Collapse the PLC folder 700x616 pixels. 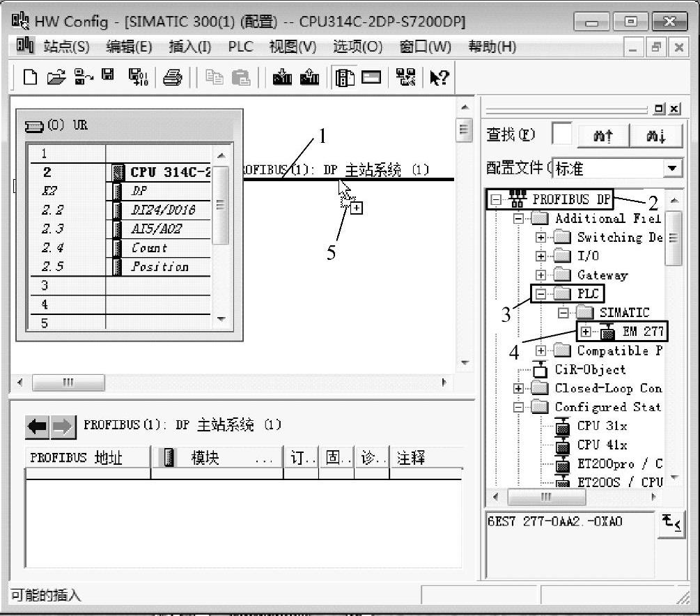(x=540, y=294)
